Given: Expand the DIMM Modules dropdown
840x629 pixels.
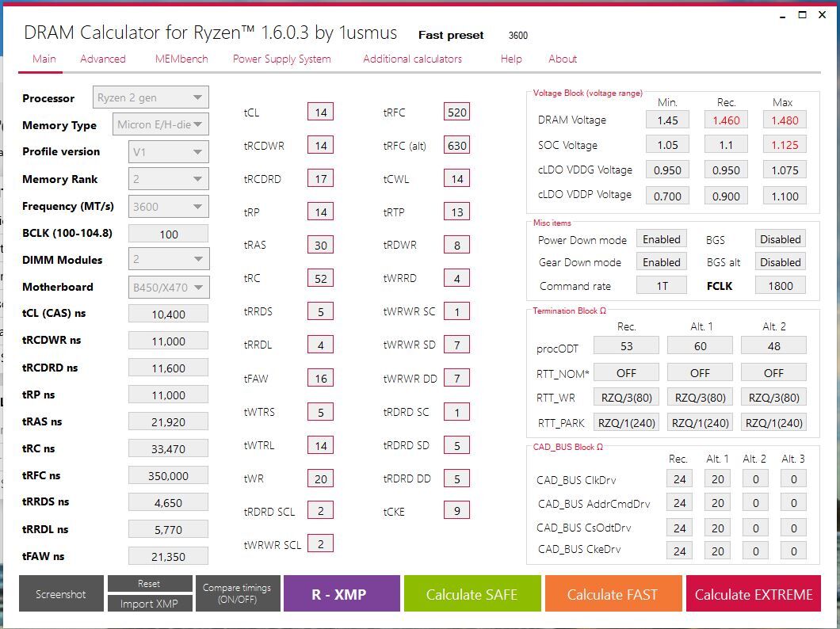Looking at the screenshot, I should (x=168, y=259).
